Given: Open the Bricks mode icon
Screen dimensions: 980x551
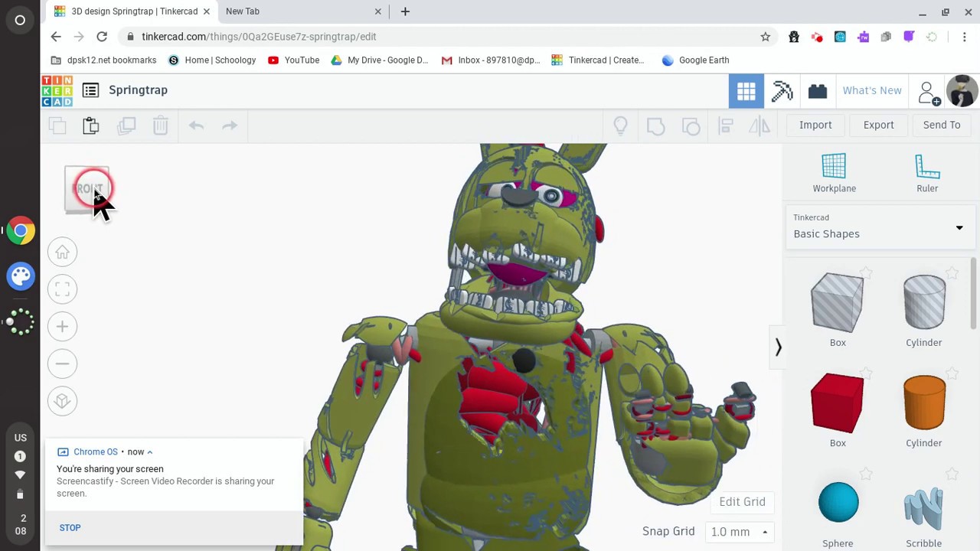Looking at the screenshot, I should click(818, 90).
